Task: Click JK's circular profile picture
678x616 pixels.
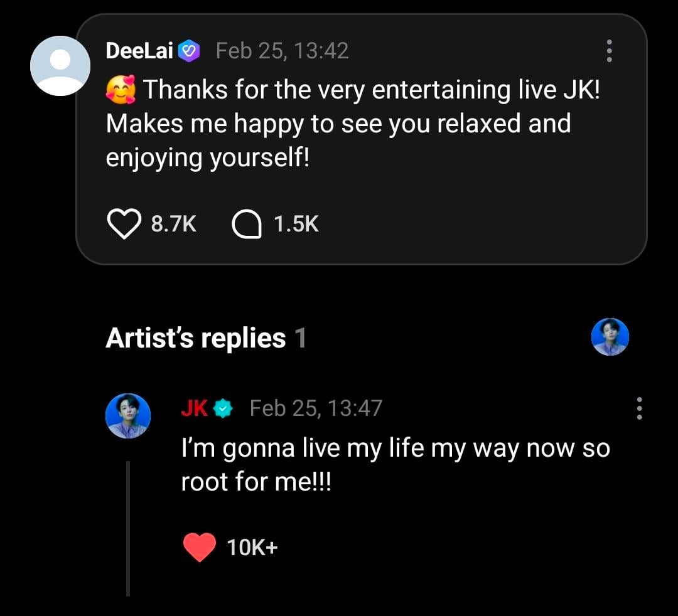Action: point(128,415)
